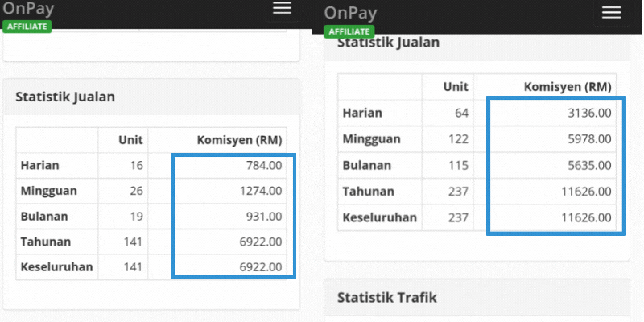Screen dimensions: 644x322
Task: Select the Mingguan commission value 1274.00
Action: (260, 191)
